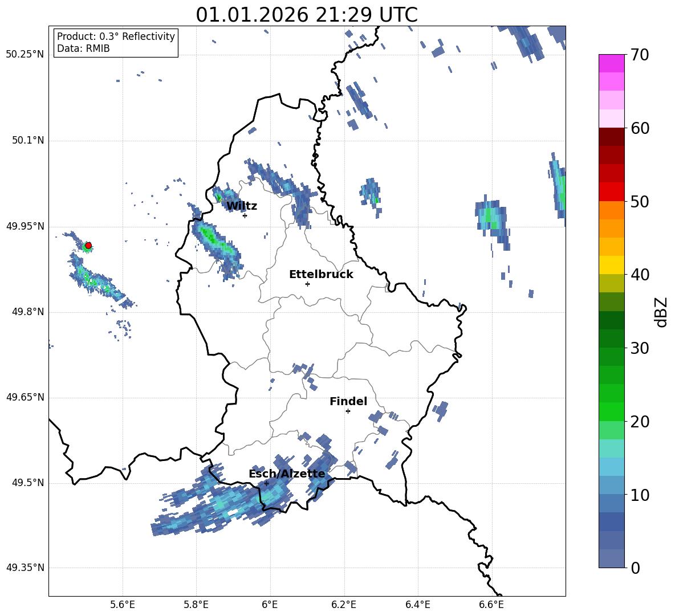Click the 0 tick label on colorbar
This screenshot has width=675, height=616.
pos(635,568)
